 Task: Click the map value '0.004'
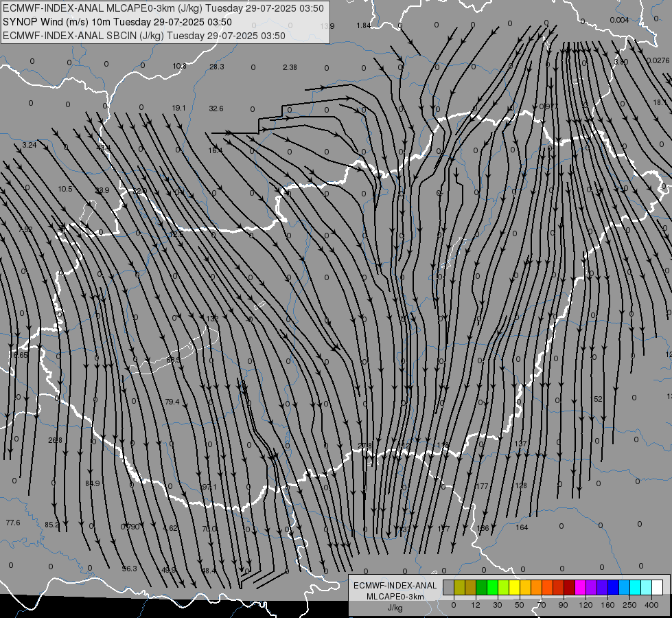[619, 20]
